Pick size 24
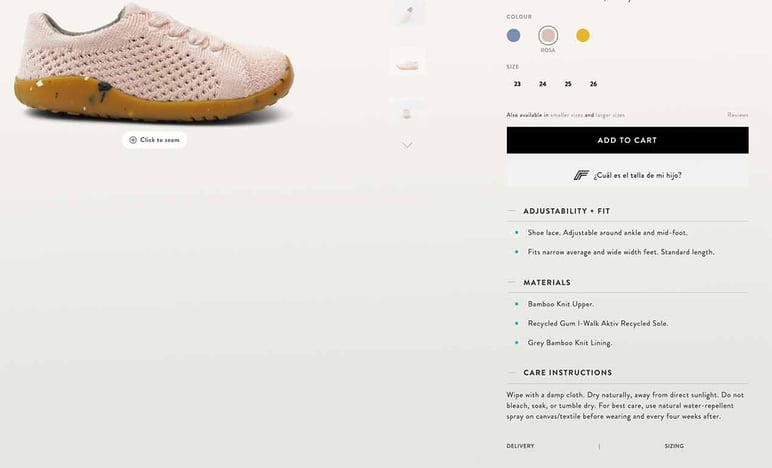 543,84
